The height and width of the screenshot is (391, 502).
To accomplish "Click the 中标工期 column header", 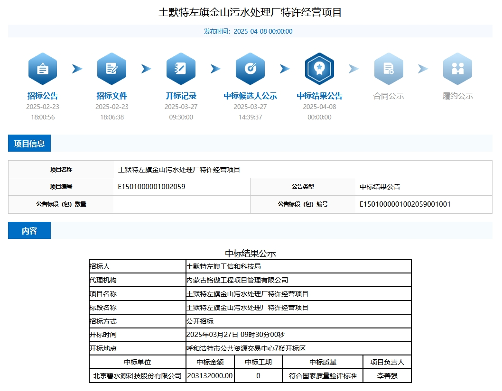I will (258, 362).
